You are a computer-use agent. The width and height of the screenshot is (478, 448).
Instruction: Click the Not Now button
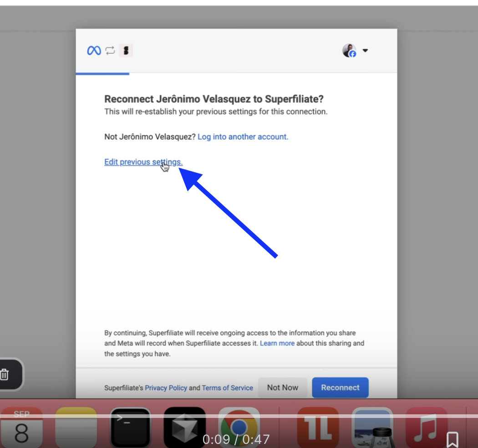click(x=283, y=387)
